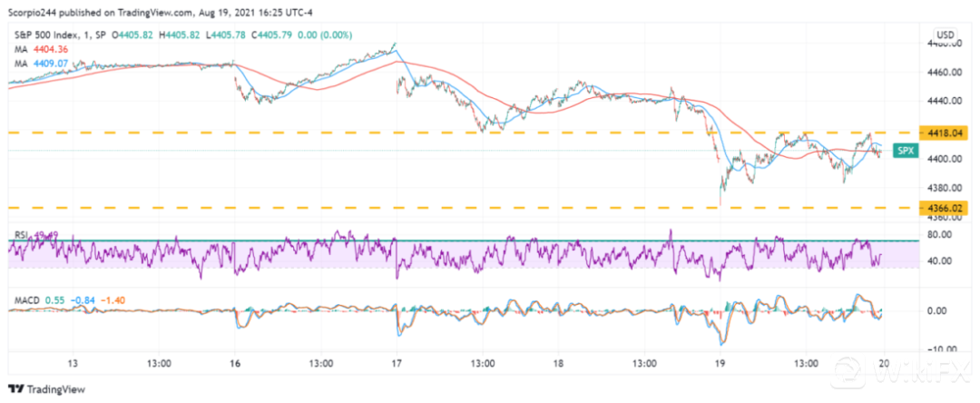Click the TradingView logo icon at bottom left
This screenshot has width=980, height=403.
pyautogui.click(x=16, y=388)
